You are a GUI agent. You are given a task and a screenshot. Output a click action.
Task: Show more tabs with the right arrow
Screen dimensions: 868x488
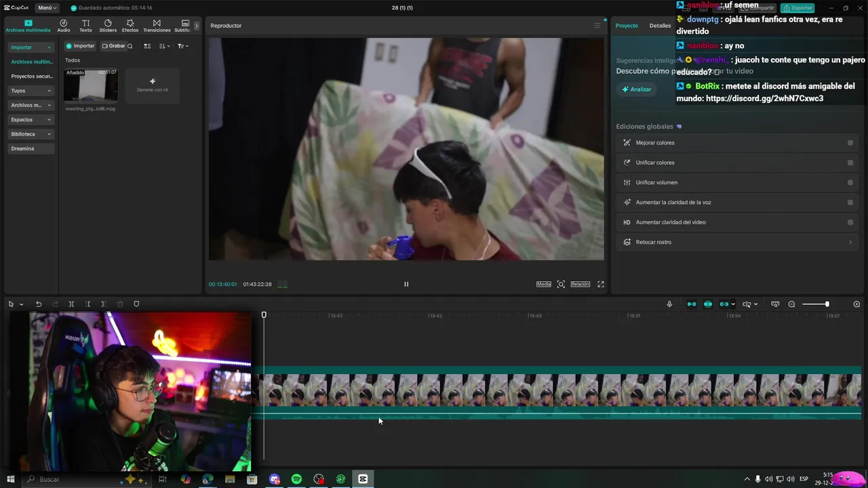coord(197,26)
